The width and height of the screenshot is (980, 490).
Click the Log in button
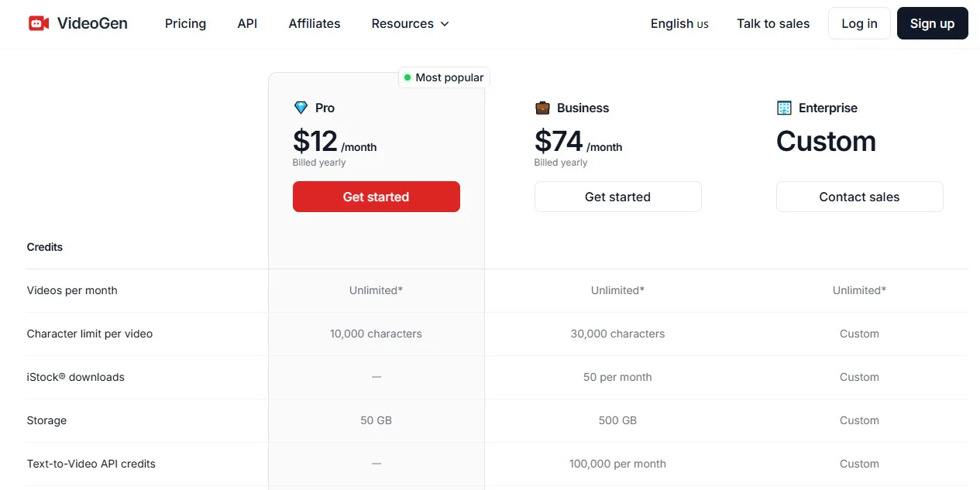coord(858,23)
